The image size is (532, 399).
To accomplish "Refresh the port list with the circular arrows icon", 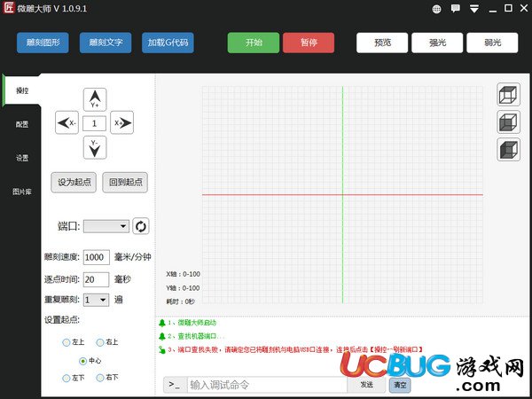I will click(x=141, y=226).
